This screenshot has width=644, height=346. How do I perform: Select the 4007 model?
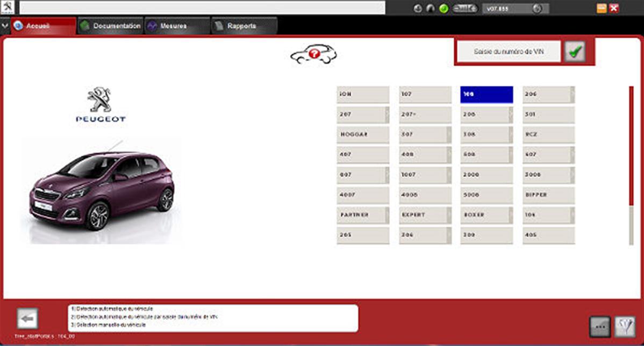[x=363, y=195]
